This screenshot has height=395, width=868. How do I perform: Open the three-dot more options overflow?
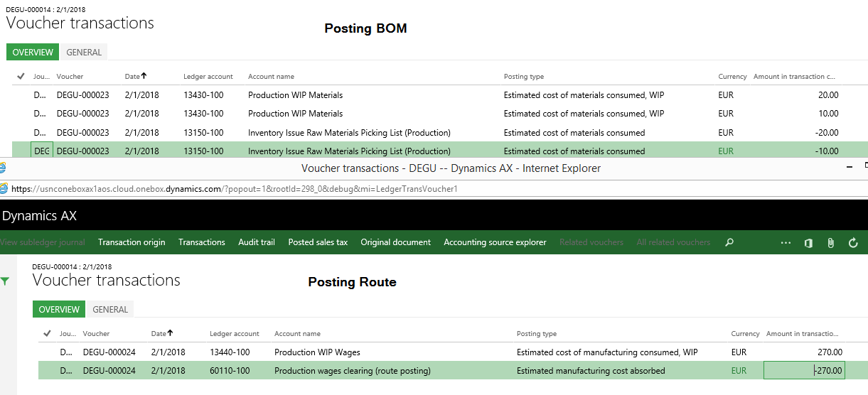point(786,243)
